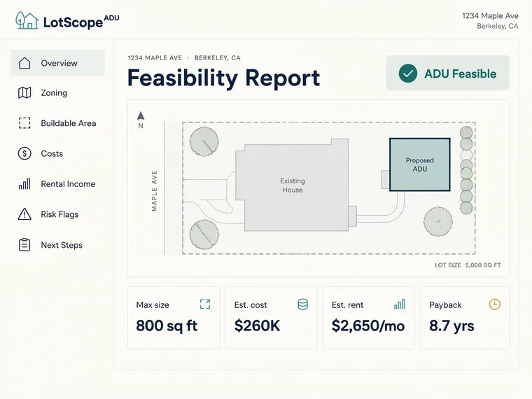
Task: Select the Proposed ADU box on site plan
Action: (420, 164)
